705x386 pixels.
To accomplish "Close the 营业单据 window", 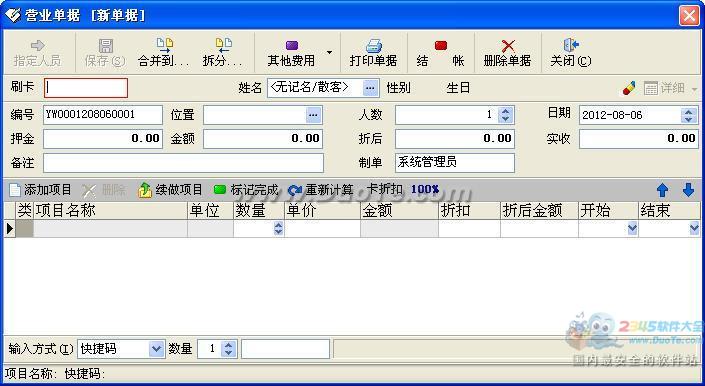I will [689, 16].
